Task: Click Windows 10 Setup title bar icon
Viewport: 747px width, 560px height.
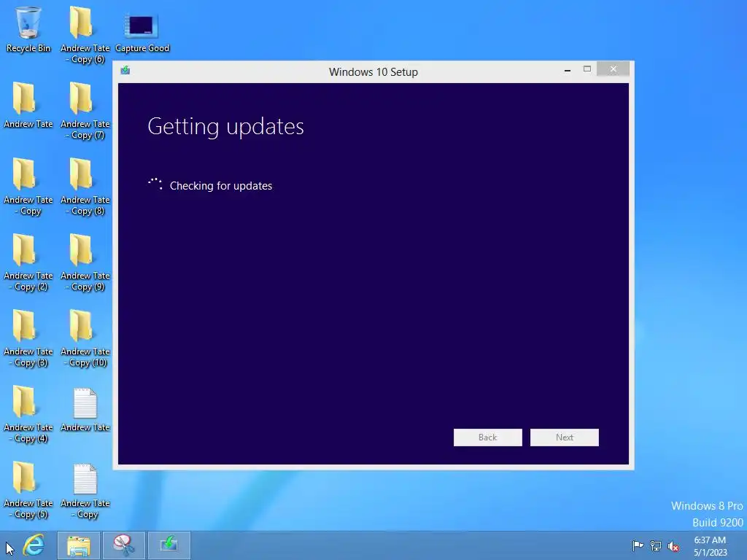Action: 125,71
